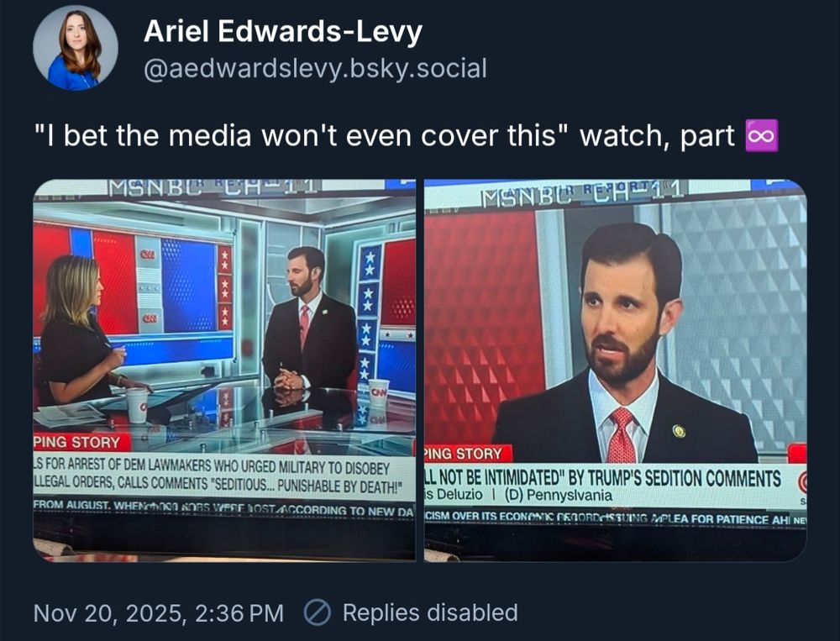Click the purple infinity emoji in post

point(762,135)
